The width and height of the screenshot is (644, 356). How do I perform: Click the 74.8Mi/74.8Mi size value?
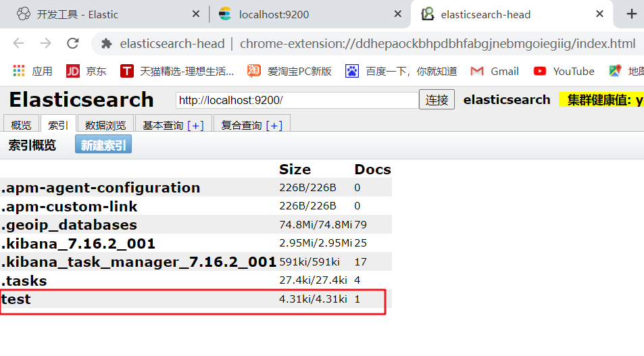point(316,224)
